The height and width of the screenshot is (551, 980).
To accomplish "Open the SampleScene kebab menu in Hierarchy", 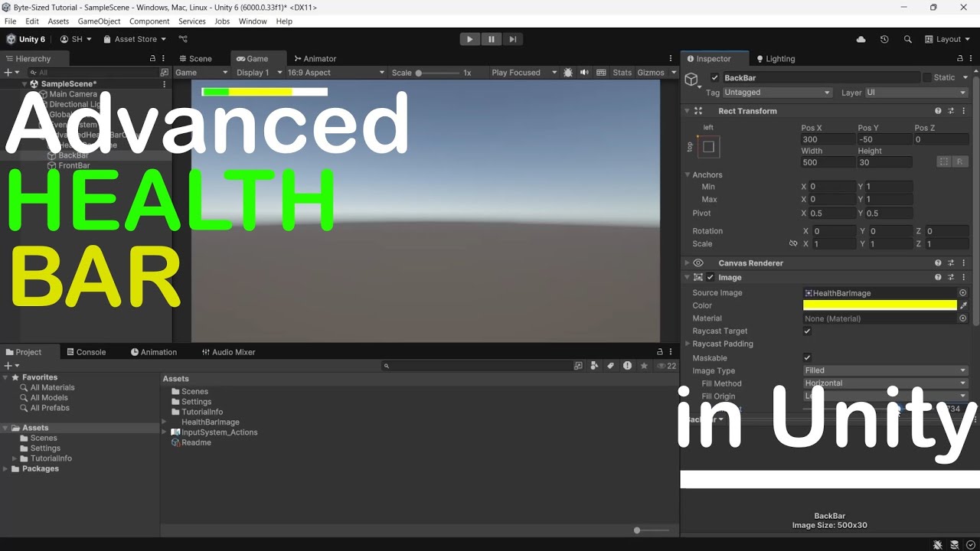I will (x=164, y=84).
